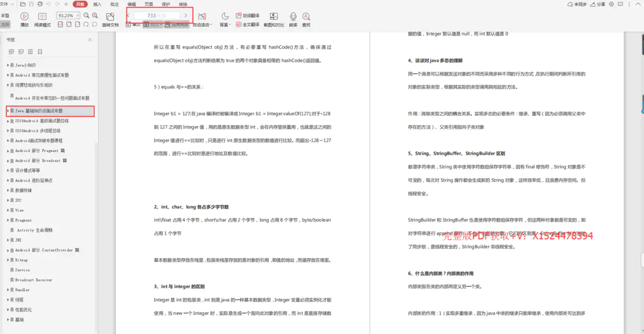Expand Android 常见原理性面试专题 bookmark
The height and width of the screenshot is (334, 644).
point(8,75)
